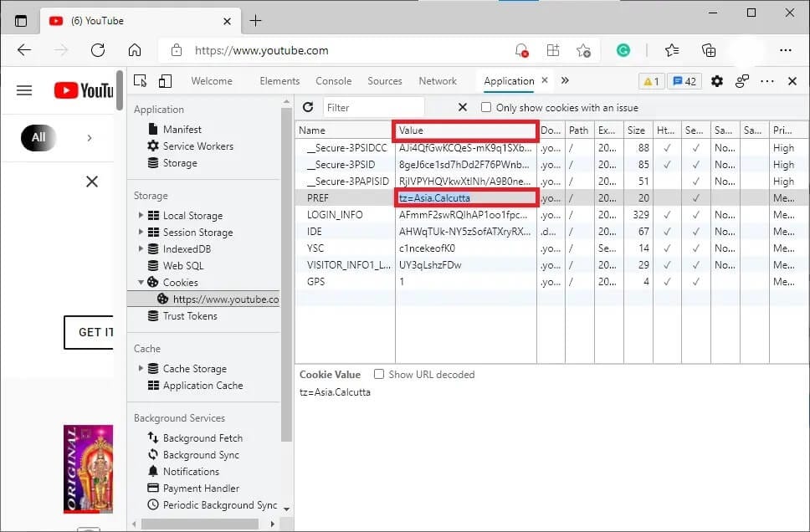Image resolution: width=810 pixels, height=532 pixels.
Task: Open the warnings count badge
Action: tap(651, 81)
